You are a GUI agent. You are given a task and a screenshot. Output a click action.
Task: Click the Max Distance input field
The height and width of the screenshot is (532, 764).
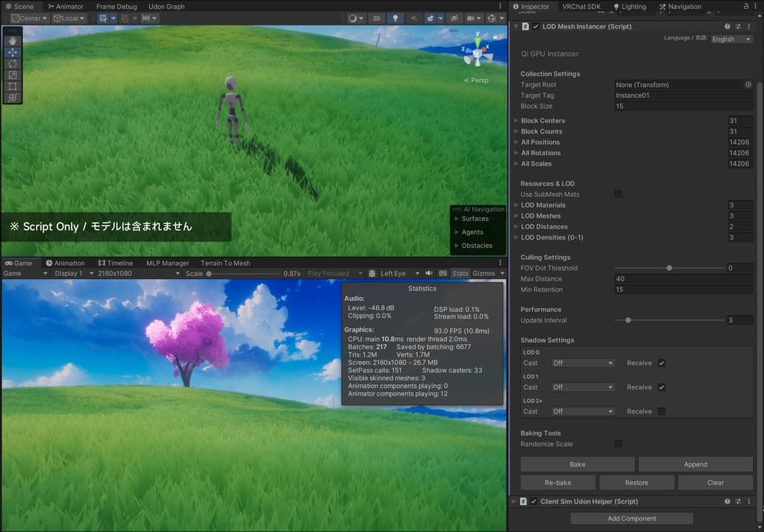click(x=683, y=279)
